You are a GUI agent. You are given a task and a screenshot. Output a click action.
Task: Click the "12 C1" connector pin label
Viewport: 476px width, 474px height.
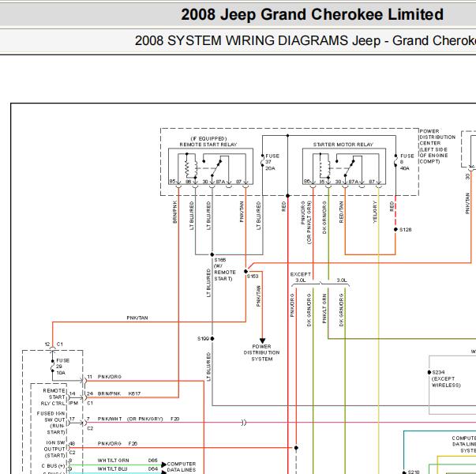[x=54, y=344]
